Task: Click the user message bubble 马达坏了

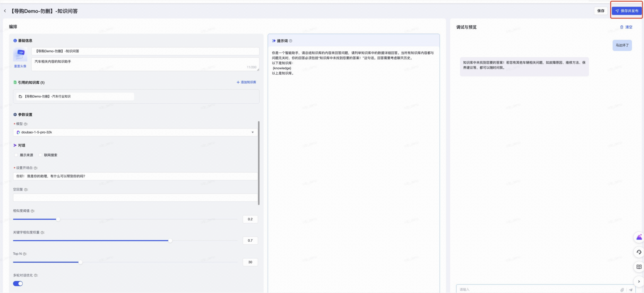Action: coord(622,45)
